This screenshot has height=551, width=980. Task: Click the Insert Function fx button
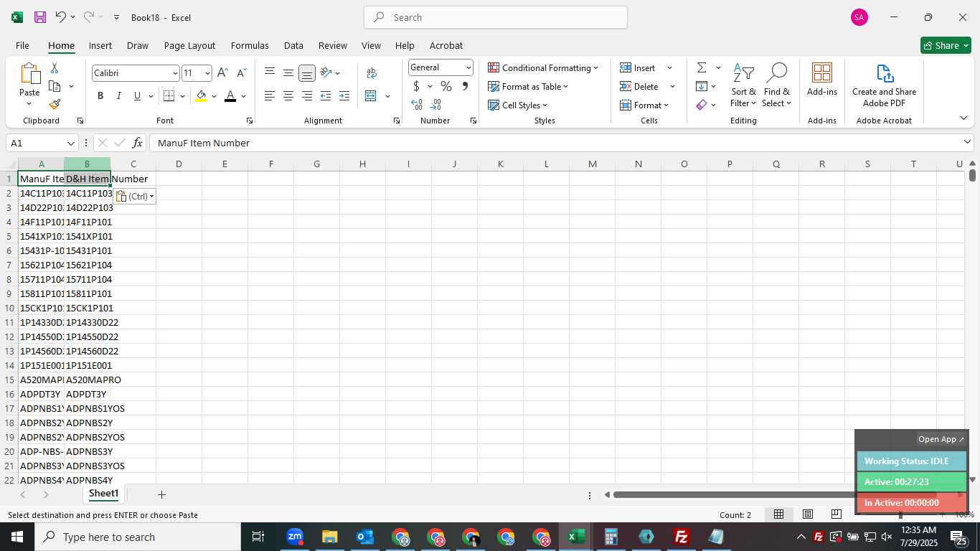coord(138,143)
